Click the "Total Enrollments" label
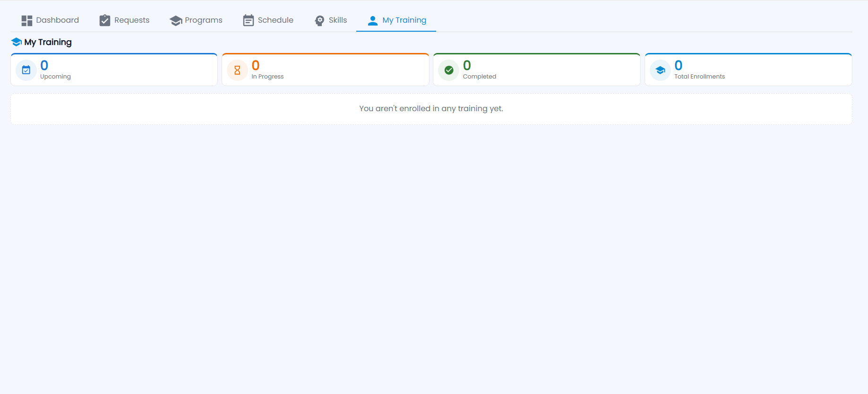The image size is (868, 394). pos(699,77)
